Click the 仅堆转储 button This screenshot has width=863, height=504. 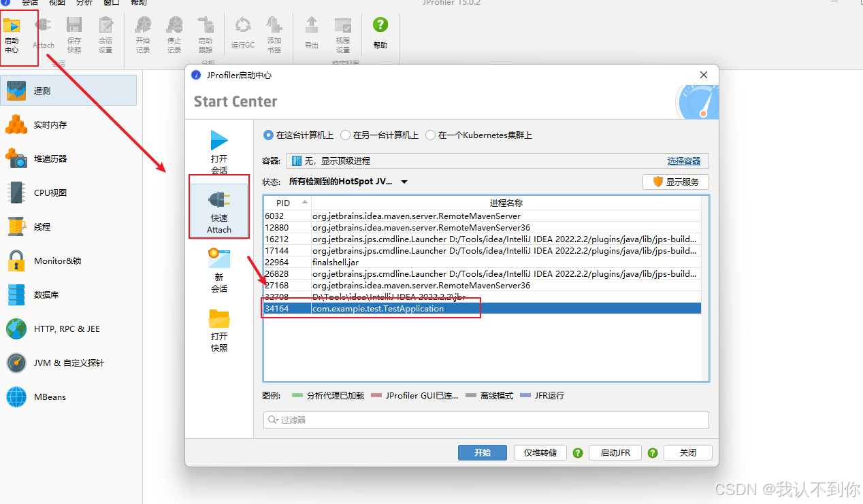coord(540,452)
